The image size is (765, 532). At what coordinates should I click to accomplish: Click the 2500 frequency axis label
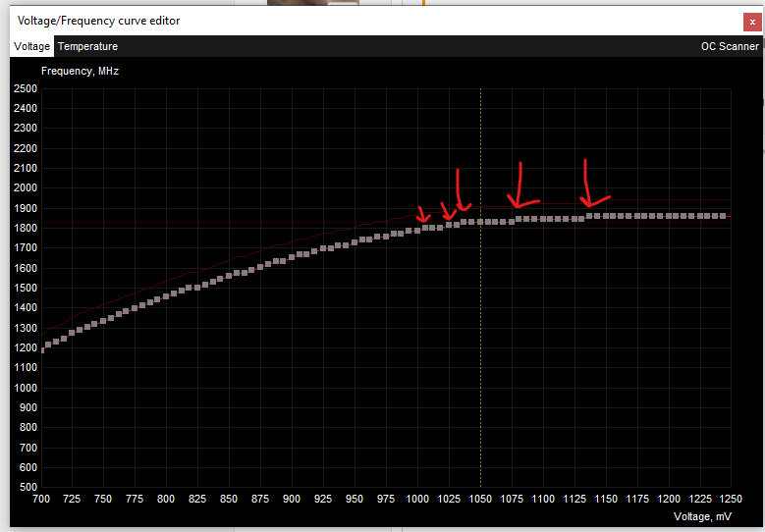(26, 88)
